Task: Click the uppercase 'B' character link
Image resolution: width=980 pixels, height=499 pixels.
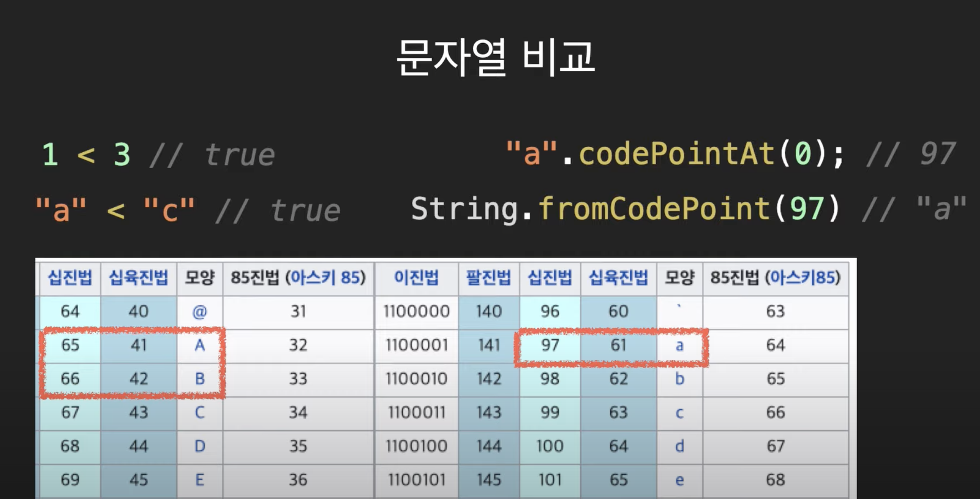Action: coord(199,379)
